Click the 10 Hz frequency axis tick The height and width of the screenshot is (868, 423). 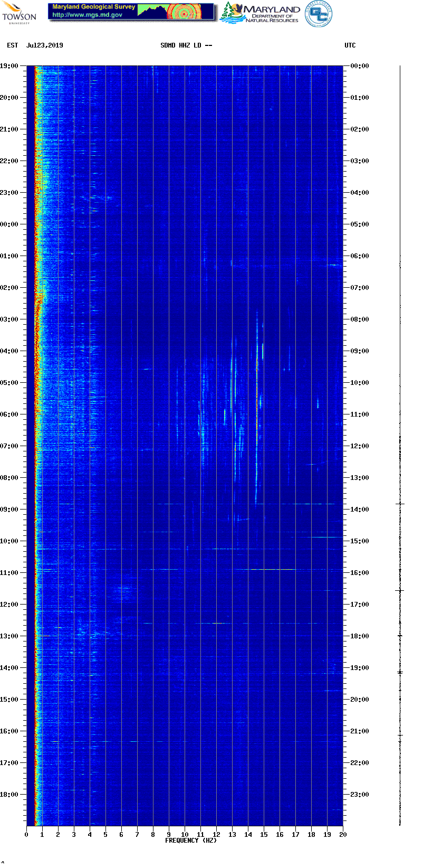tap(185, 835)
